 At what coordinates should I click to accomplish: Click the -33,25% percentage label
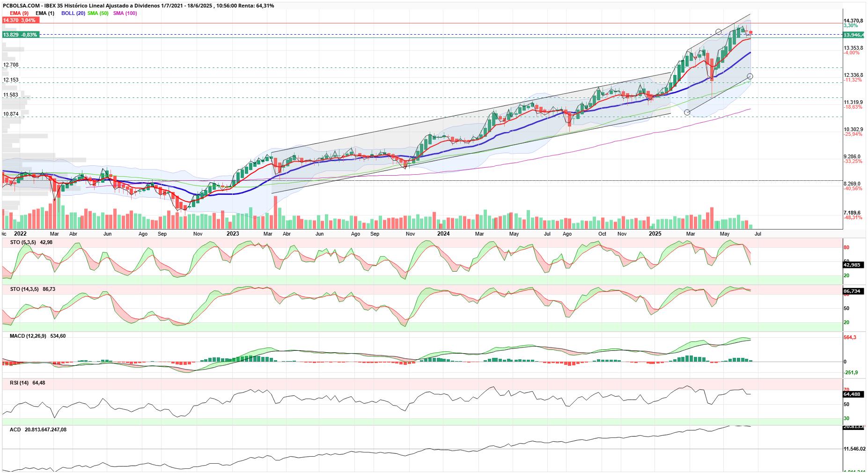tap(853, 161)
